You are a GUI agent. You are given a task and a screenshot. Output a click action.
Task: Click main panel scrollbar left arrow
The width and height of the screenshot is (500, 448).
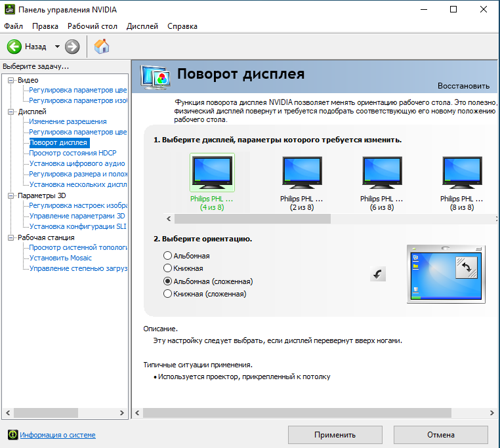[137, 413]
